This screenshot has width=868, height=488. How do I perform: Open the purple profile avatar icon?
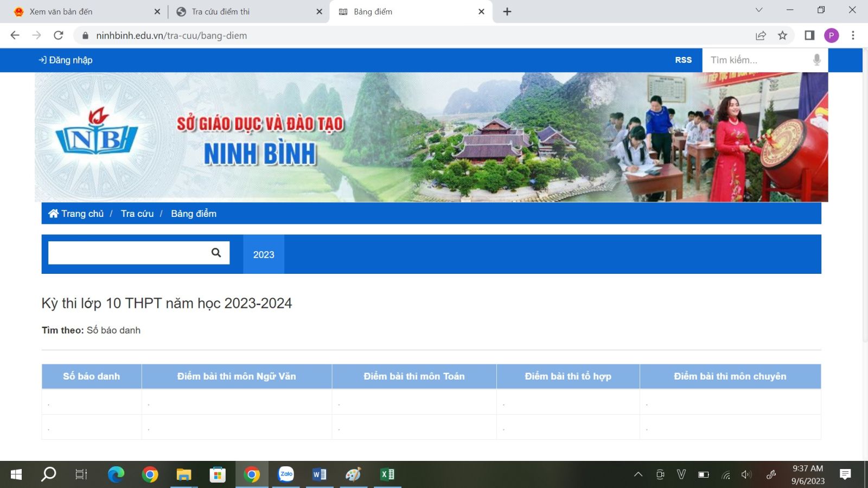coord(831,35)
